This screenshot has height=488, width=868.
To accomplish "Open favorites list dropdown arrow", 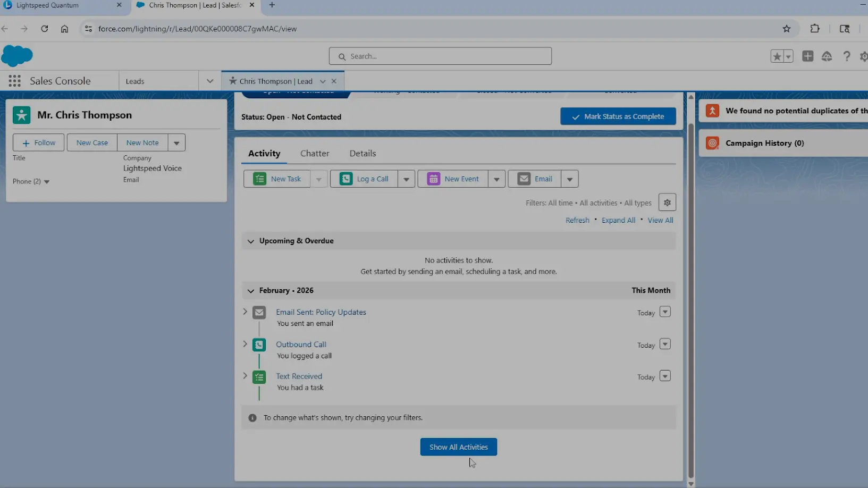I will [x=788, y=56].
